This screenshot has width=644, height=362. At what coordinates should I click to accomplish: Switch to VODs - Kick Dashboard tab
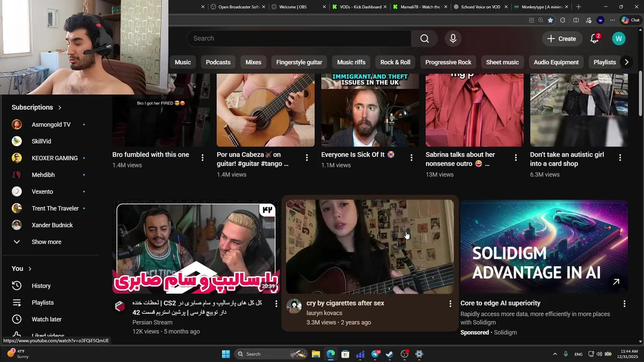[x=360, y=7]
